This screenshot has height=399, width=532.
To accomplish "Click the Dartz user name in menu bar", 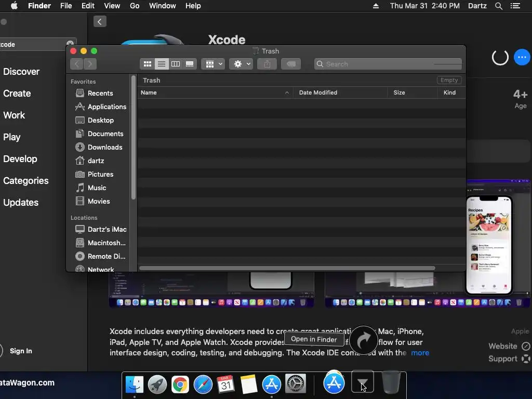I will click(477, 6).
